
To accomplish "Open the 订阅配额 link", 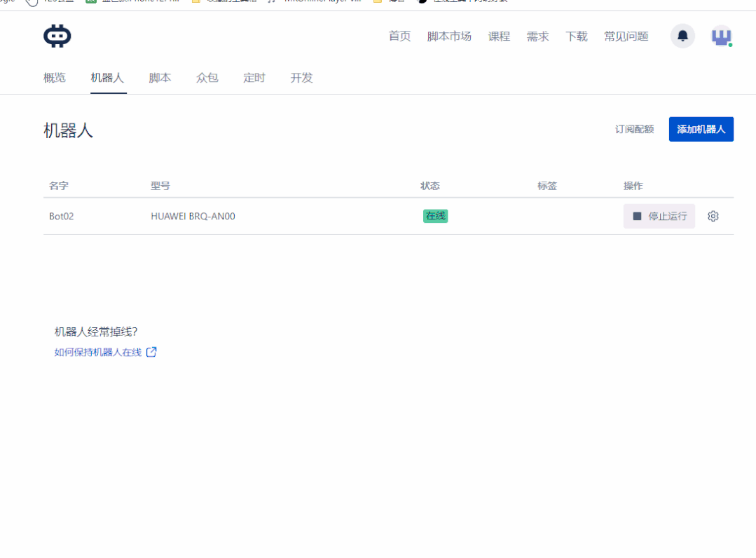I will tap(634, 129).
